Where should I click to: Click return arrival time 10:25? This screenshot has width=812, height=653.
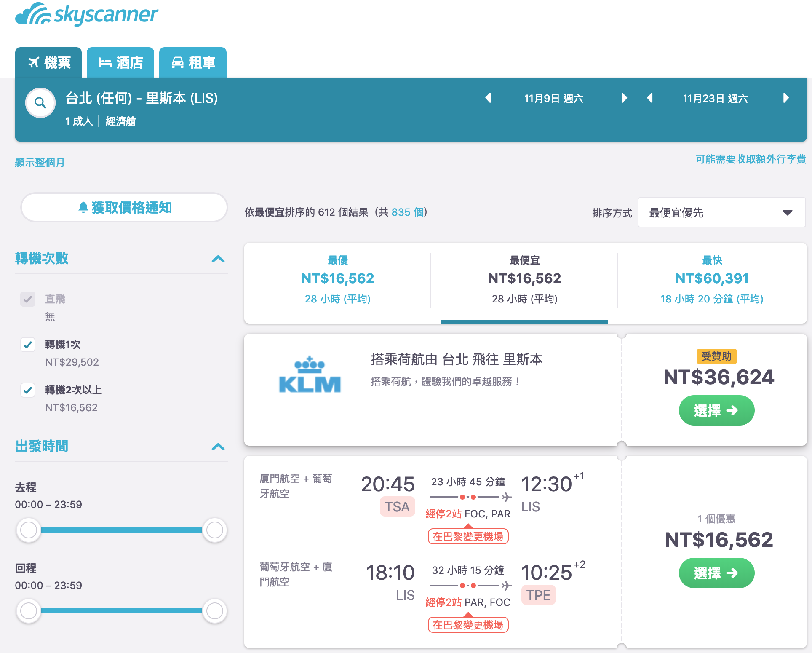pos(546,573)
